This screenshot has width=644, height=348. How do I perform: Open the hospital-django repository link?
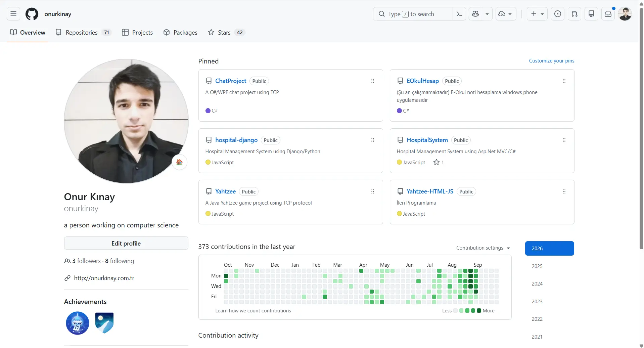pos(236,140)
